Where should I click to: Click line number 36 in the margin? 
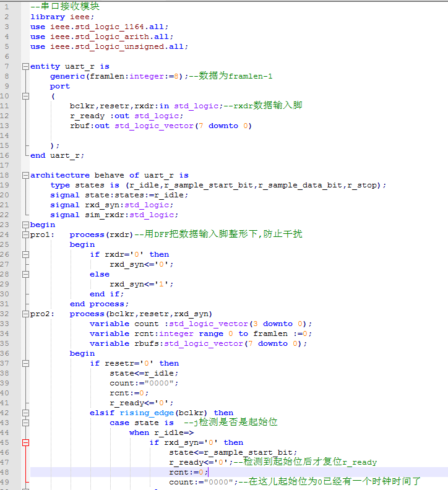(6, 353)
